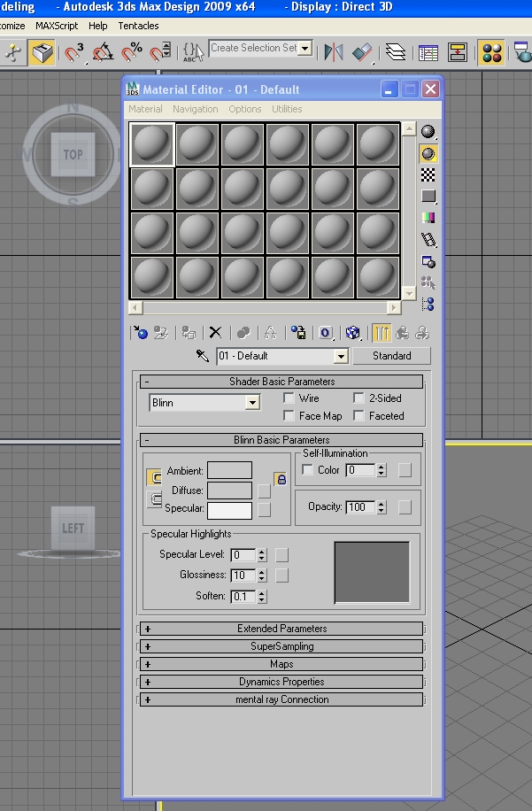Open the Curve Editor icon

(428, 51)
